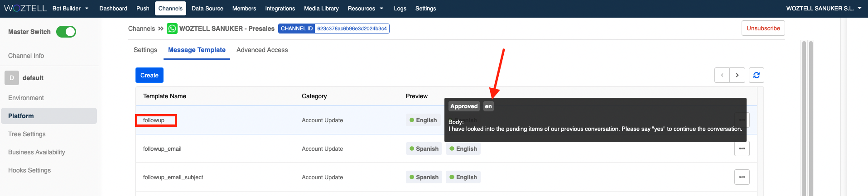Switch to the channel Settings tab
This screenshot has height=196, width=868.
145,50
